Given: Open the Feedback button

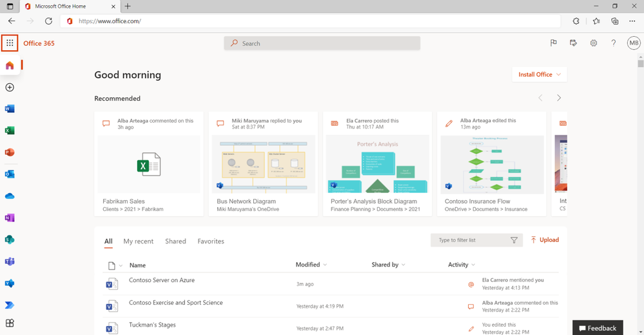Looking at the screenshot, I should tap(598, 328).
